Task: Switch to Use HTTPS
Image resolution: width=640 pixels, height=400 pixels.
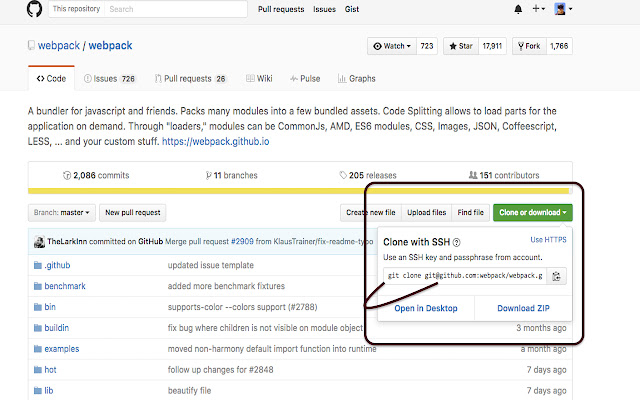Action: pos(548,240)
